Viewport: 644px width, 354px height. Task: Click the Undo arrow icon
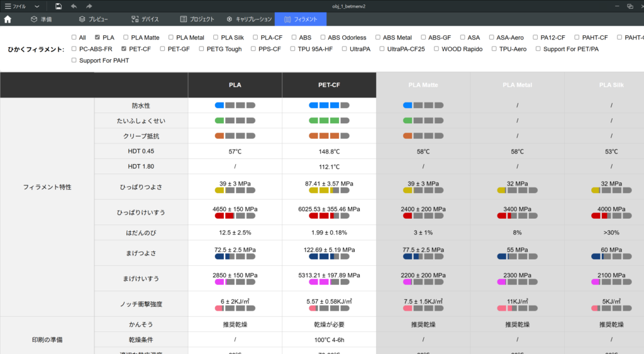click(x=74, y=6)
